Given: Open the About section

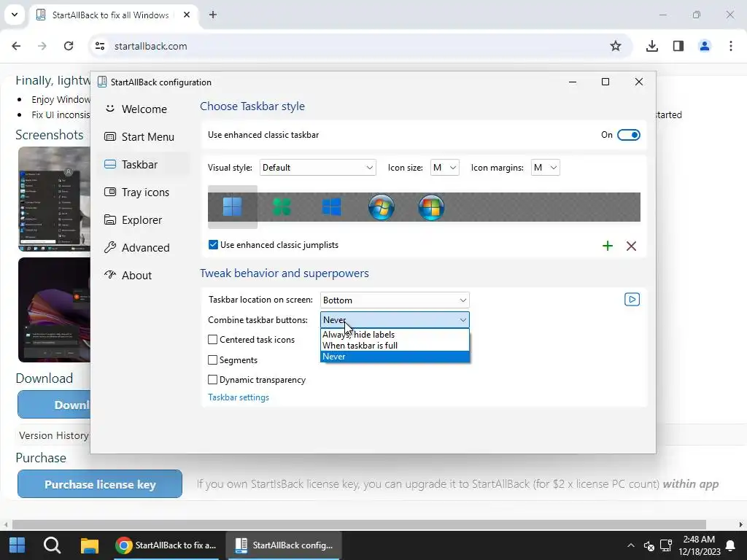Looking at the screenshot, I should click(144, 275).
